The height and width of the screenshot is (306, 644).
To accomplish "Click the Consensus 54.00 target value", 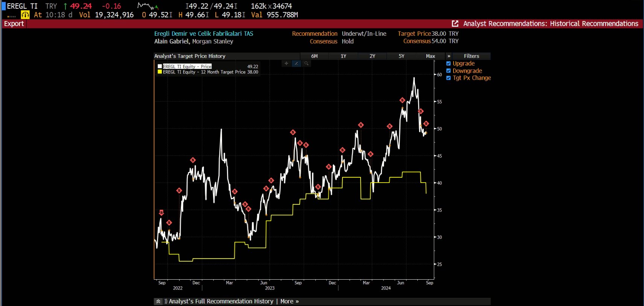I will (x=445, y=41).
